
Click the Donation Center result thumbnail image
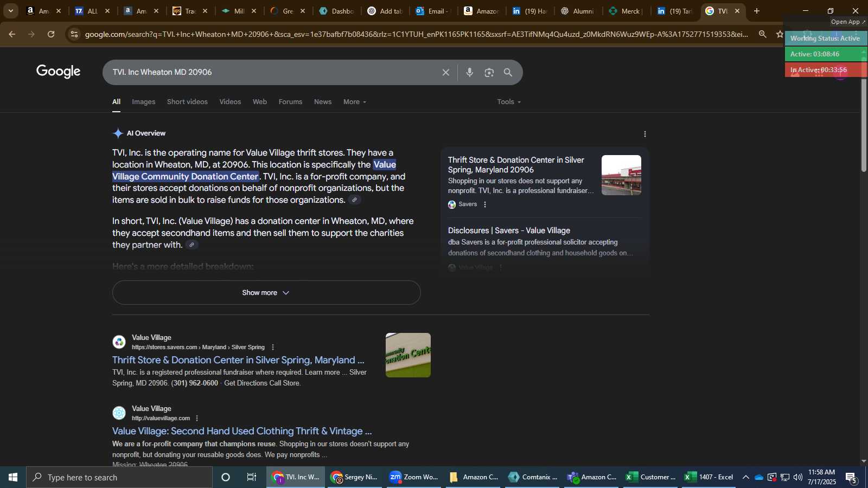click(x=408, y=355)
